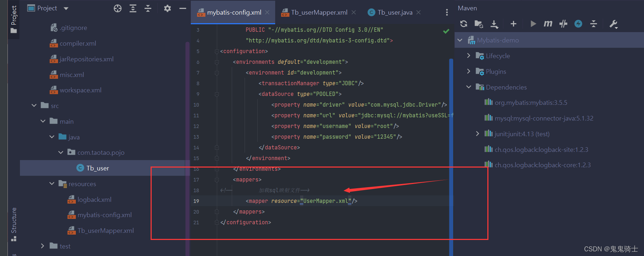Image resolution: width=644 pixels, height=256 pixels.
Task: Select workspace.xml in the Project tree
Action: (80, 90)
